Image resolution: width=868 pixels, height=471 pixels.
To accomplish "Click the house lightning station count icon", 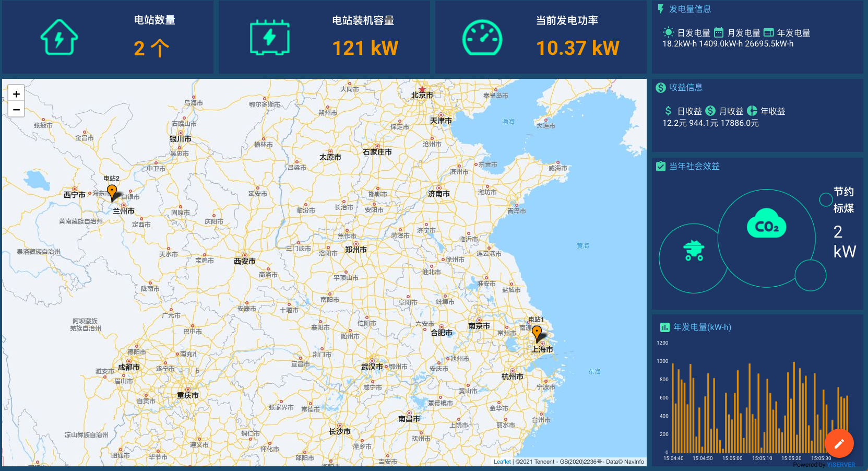I will pyautogui.click(x=60, y=38).
